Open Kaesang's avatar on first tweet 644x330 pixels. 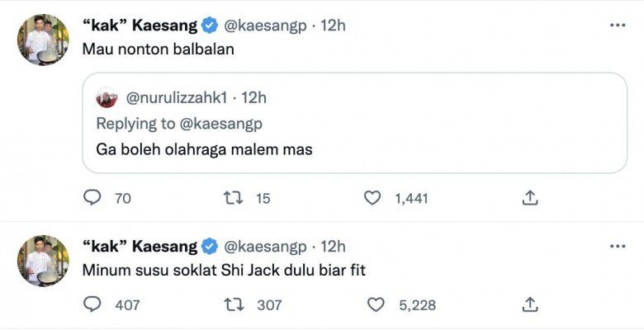(x=43, y=40)
